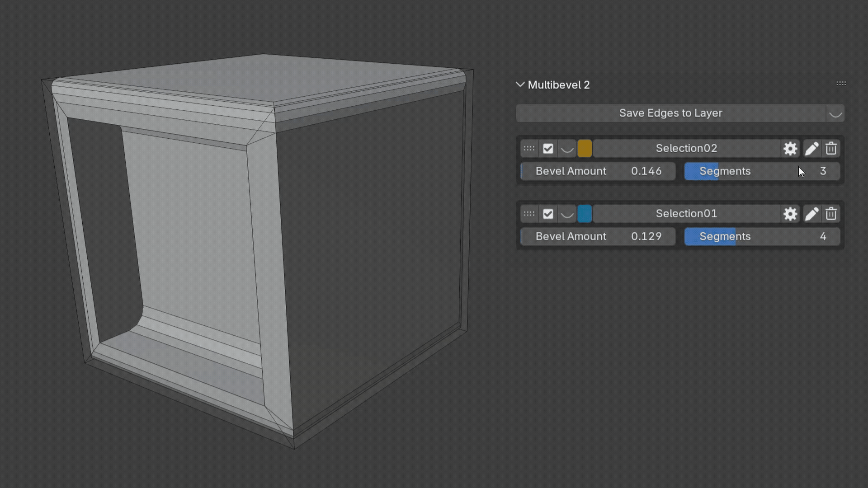Toggle the Selection02 profile curve icon
Image resolution: width=868 pixels, height=488 pixels.
(x=567, y=149)
